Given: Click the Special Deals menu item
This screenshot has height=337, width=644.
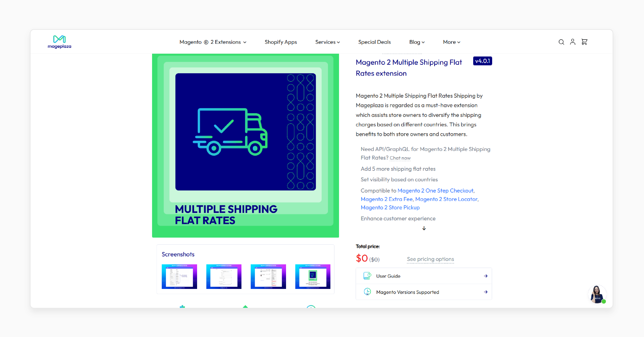Looking at the screenshot, I should (374, 42).
